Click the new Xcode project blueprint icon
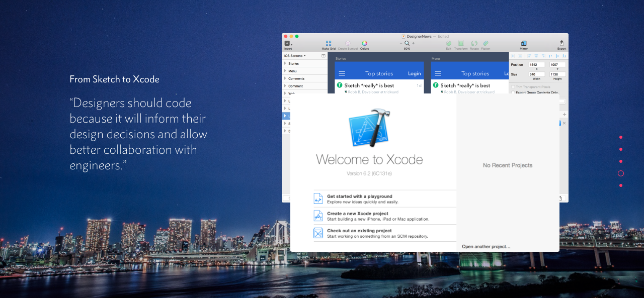 [x=318, y=216]
